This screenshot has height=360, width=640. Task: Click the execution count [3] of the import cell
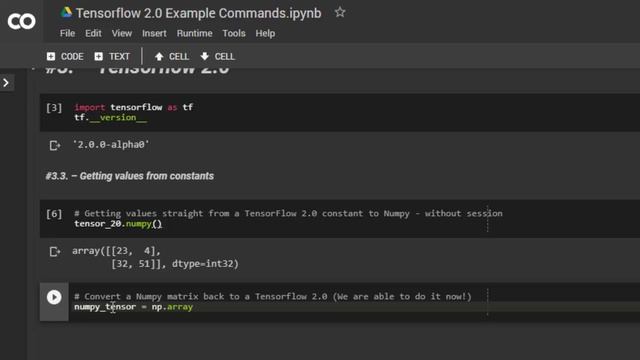pos(54,108)
